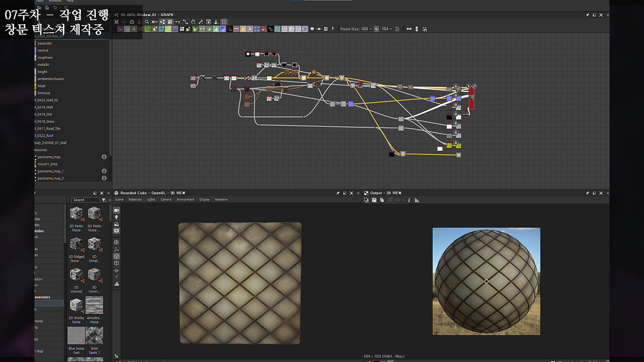
Task: Select the 3D Ridged Noise thumbnail
Action: (x=76, y=244)
